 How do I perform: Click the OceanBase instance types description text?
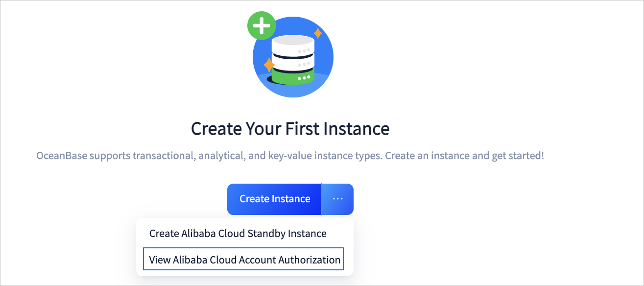point(290,157)
